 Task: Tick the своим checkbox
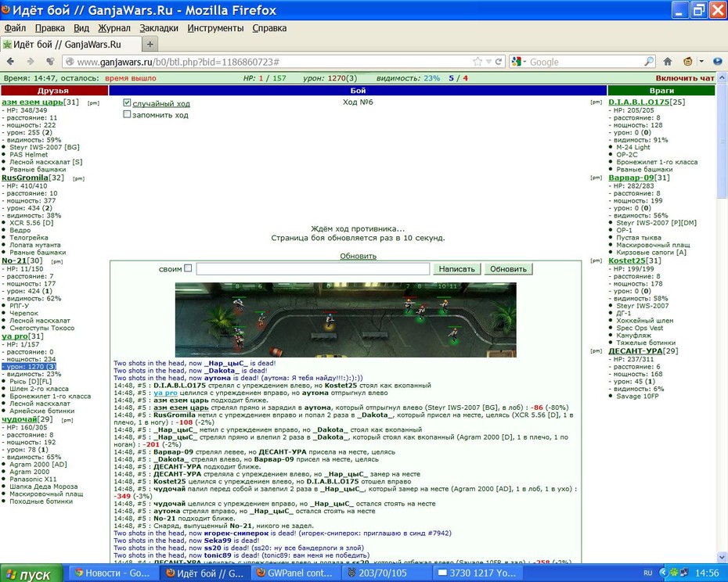pyautogui.click(x=188, y=268)
